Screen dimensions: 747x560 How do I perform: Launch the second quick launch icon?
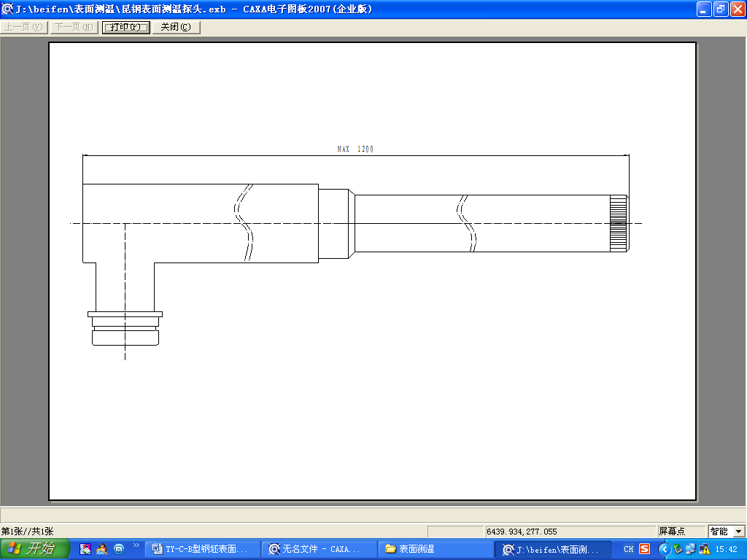point(102,549)
